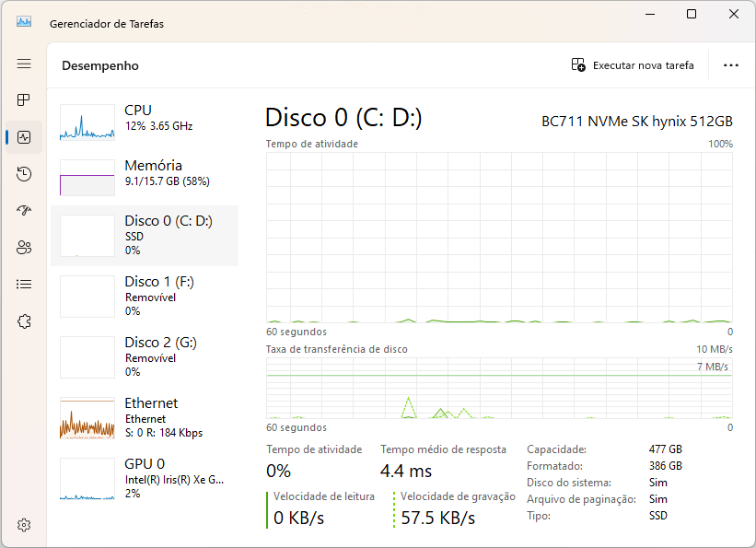Open the Startup apps page icon
756x548 pixels.
click(24, 211)
